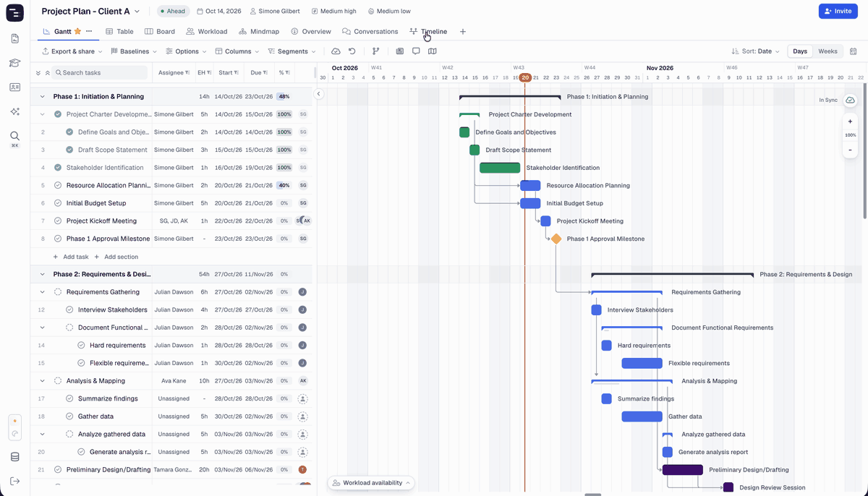The height and width of the screenshot is (496, 868).
Task: Click the calendar icon next to Weeks
Action: 854,51
